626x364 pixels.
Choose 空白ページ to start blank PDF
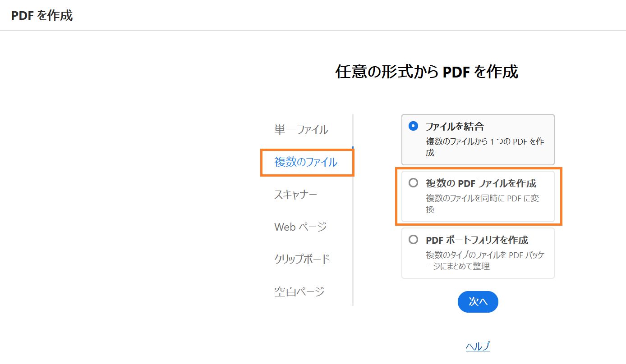click(299, 291)
